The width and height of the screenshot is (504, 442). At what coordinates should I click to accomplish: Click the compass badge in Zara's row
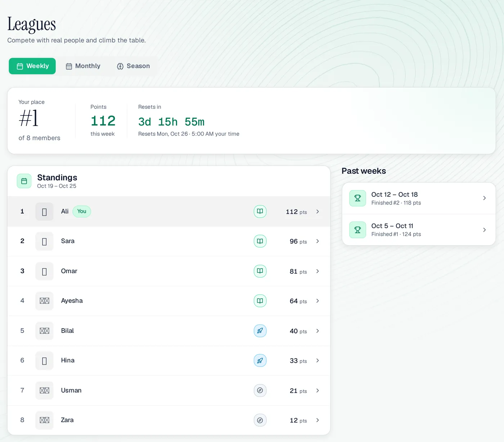tap(260, 420)
